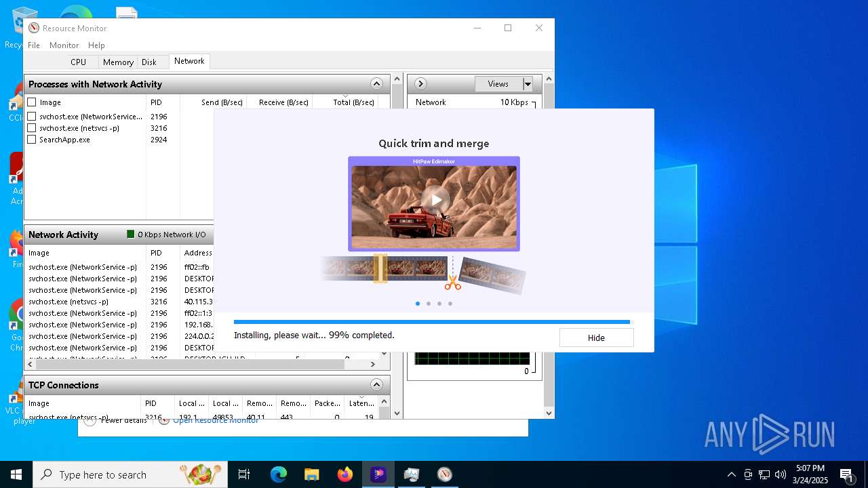Select the Network tab
Viewport: 868px width, 488px height.
189,61
